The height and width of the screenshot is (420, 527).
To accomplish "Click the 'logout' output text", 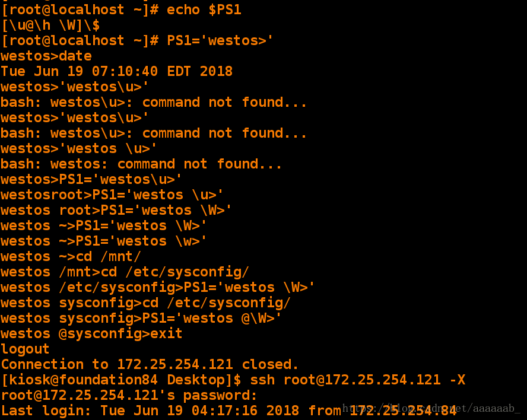I will pyautogui.click(x=25, y=349).
